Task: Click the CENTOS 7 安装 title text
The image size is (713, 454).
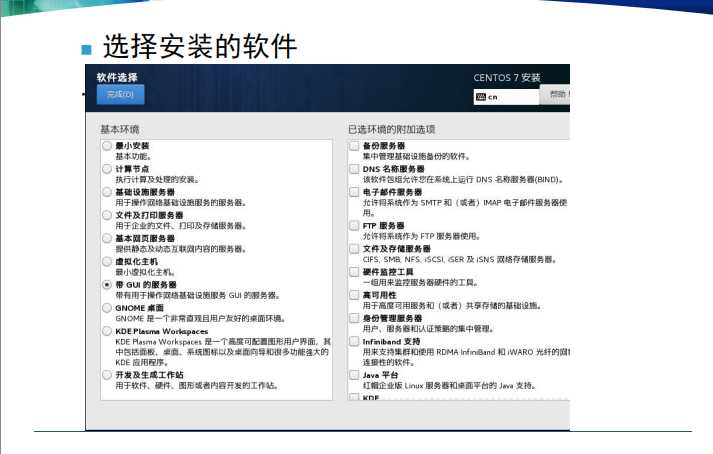Action: (507, 78)
